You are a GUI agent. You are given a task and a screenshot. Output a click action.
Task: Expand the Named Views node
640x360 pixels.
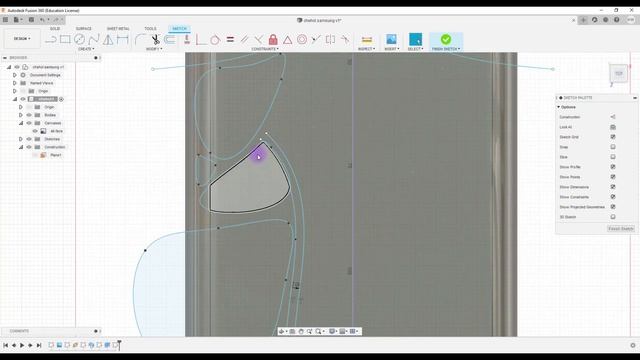click(15, 83)
